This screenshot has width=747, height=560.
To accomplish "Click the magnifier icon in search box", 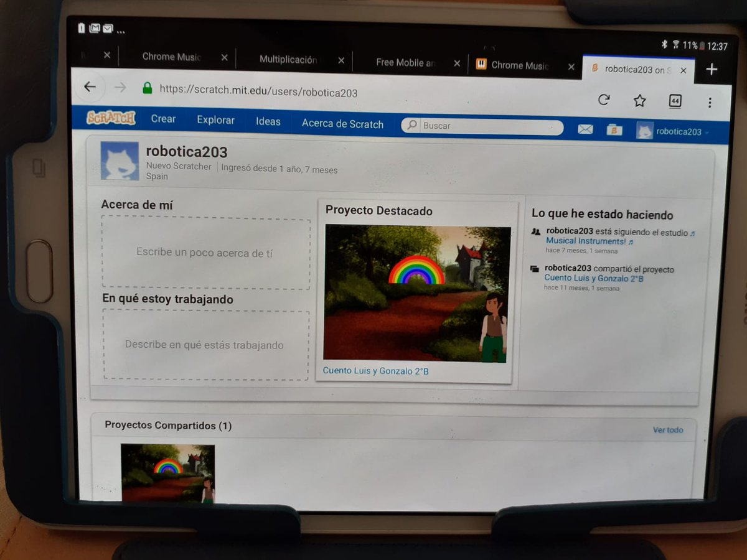I will pos(411,125).
